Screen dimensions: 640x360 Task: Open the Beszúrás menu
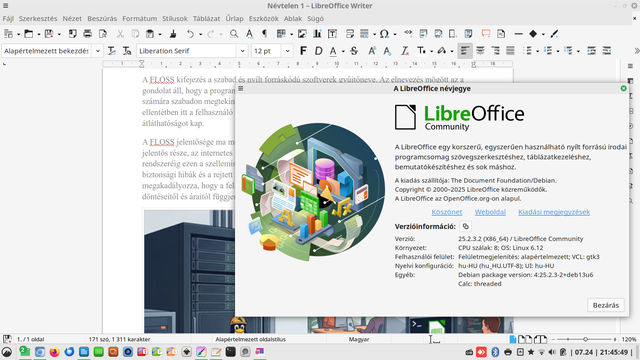[102, 18]
